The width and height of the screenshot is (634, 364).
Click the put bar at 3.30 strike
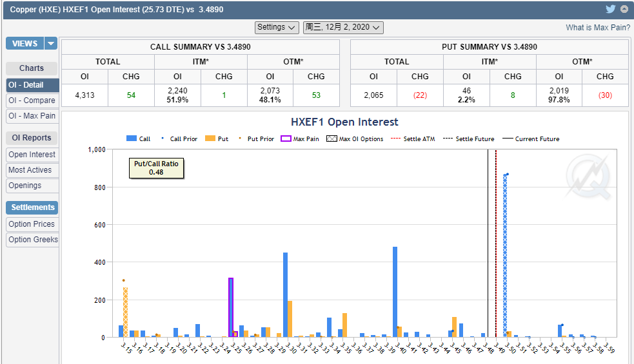click(290, 319)
